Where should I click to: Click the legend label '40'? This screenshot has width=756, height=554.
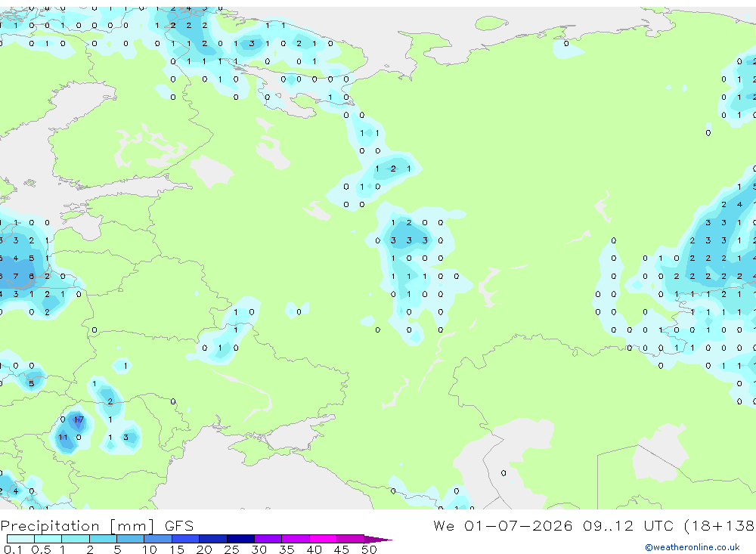314,549
